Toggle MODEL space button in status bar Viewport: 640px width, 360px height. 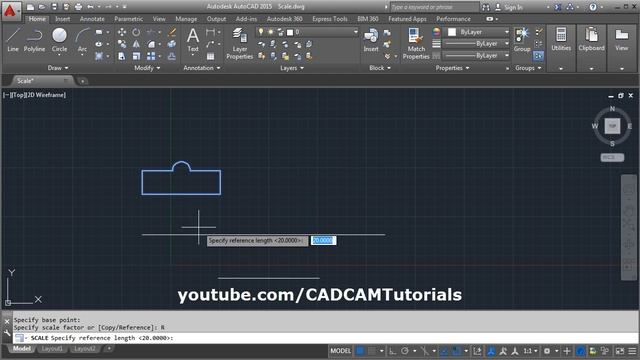pyautogui.click(x=340, y=351)
